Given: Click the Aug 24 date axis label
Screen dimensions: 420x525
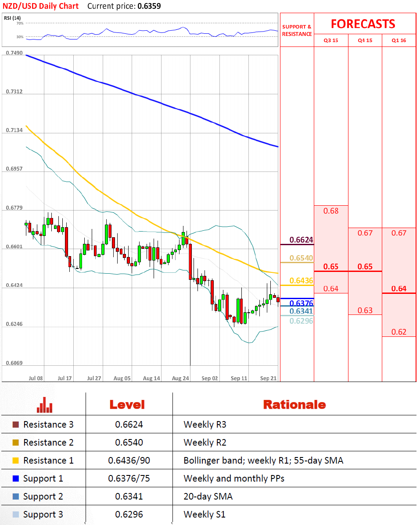Looking at the screenshot, I should tap(180, 379).
